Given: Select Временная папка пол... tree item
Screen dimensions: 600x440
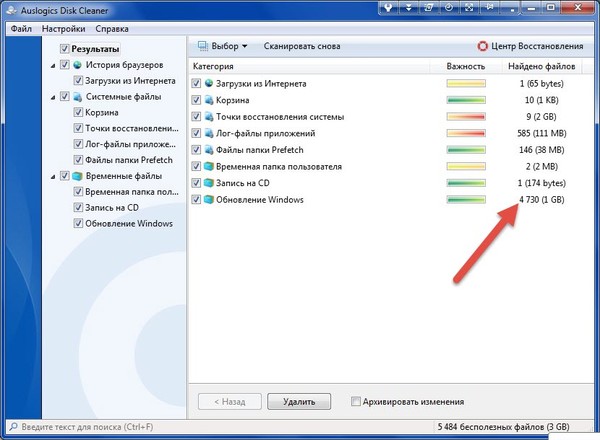Looking at the screenshot, I should (132, 192).
